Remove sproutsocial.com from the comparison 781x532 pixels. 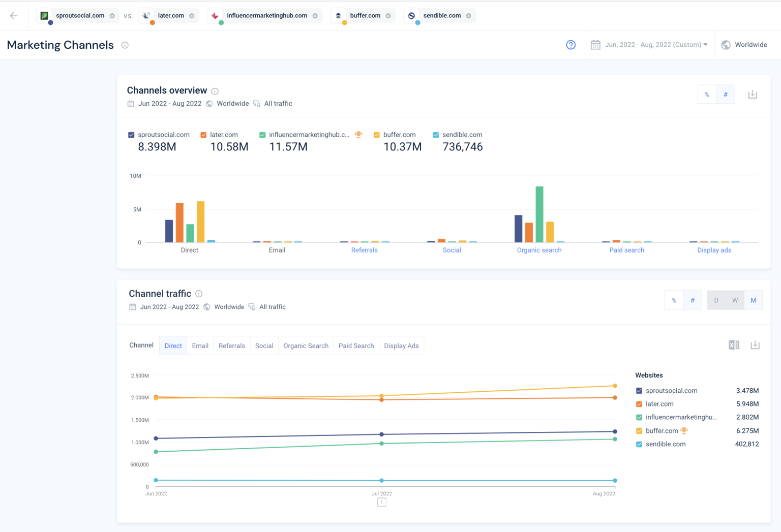112,16
